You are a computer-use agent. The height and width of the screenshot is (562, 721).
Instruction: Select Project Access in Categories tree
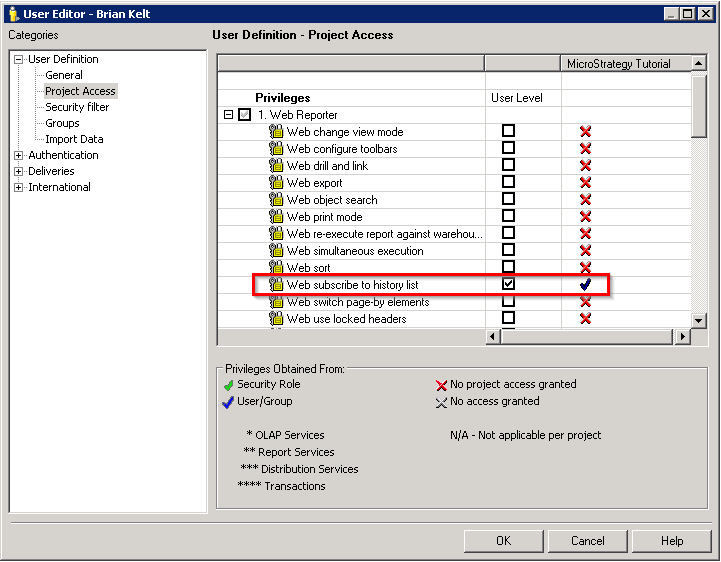pyautogui.click(x=80, y=91)
